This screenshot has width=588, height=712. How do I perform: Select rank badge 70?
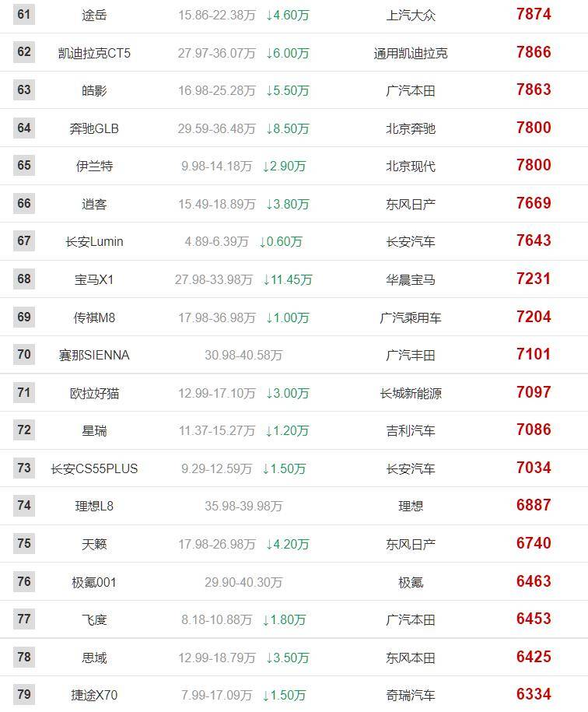(24, 354)
